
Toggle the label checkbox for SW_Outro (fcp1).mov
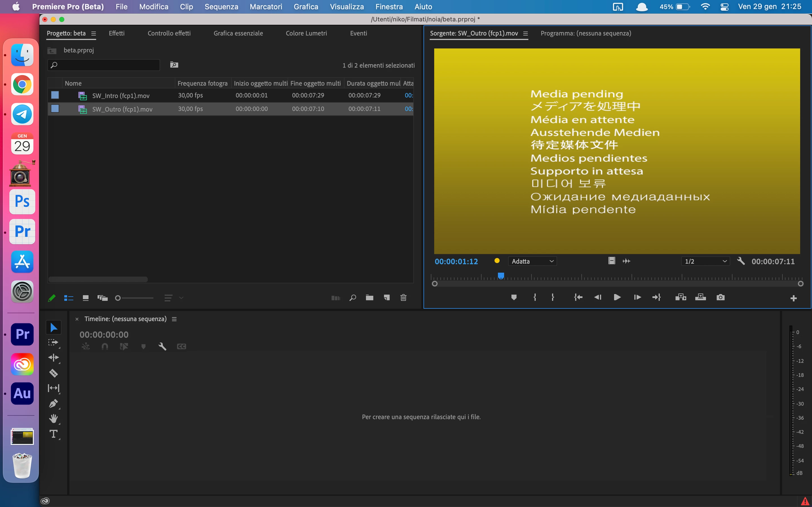coord(55,109)
